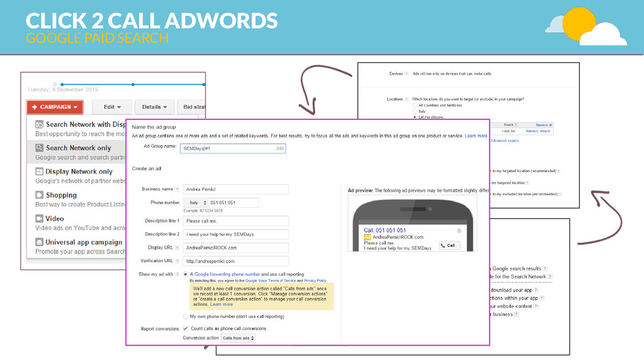Viewport: 644px width, 362px height.
Task: Toggle Count calls as phone call conversions
Action: click(x=186, y=328)
